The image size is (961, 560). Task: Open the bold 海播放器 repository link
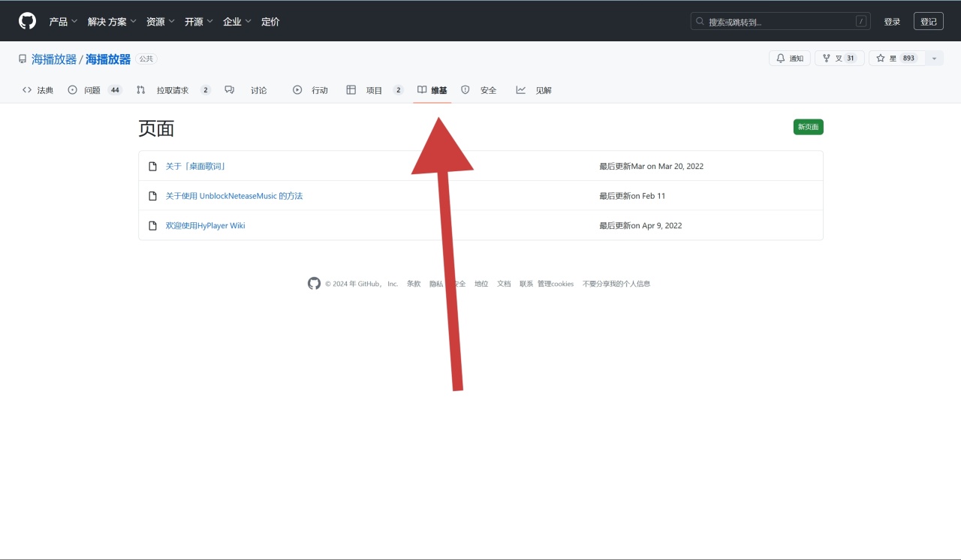click(108, 59)
